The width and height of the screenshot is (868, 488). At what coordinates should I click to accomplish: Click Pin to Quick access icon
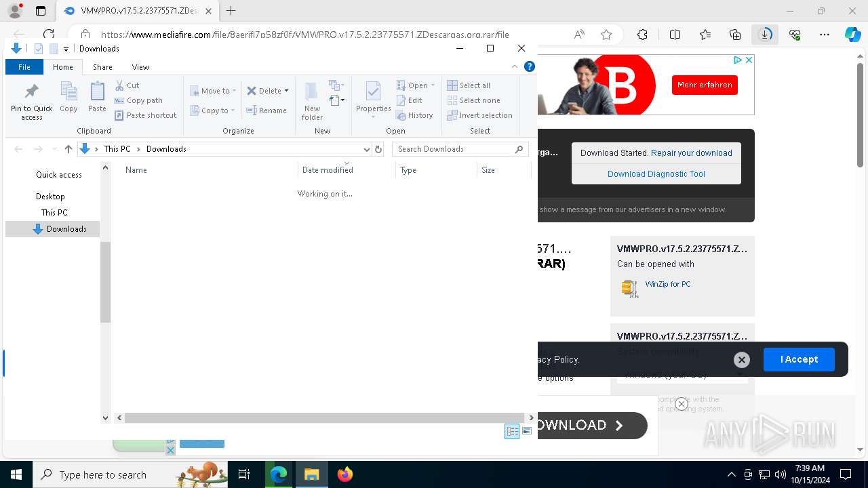[x=31, y=102]
